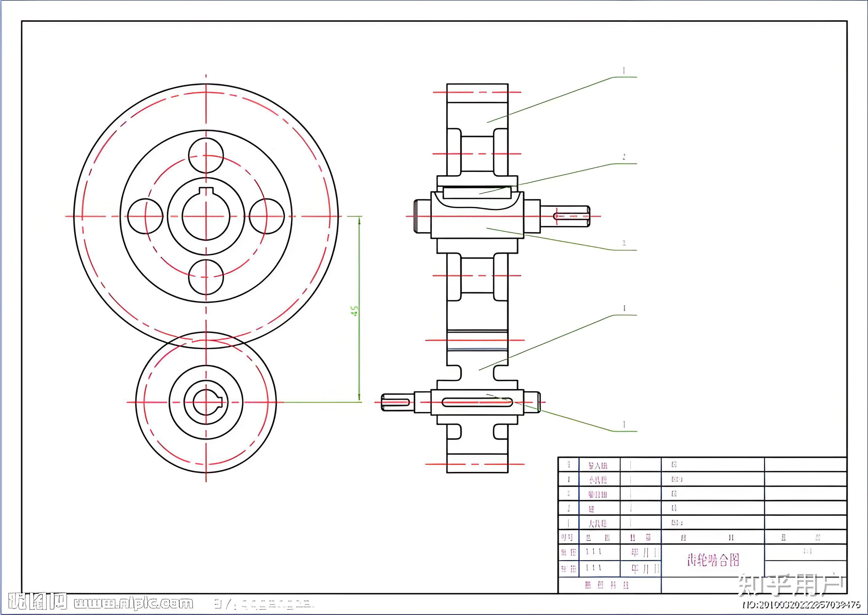Click the Zhihu user watermark text
868x615 pixels.
tap(791, 585)
